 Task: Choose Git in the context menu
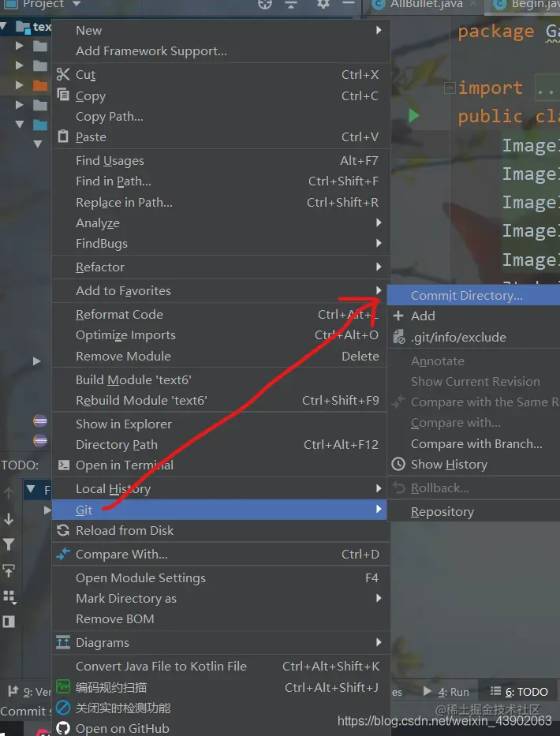(x=219, y=510)
